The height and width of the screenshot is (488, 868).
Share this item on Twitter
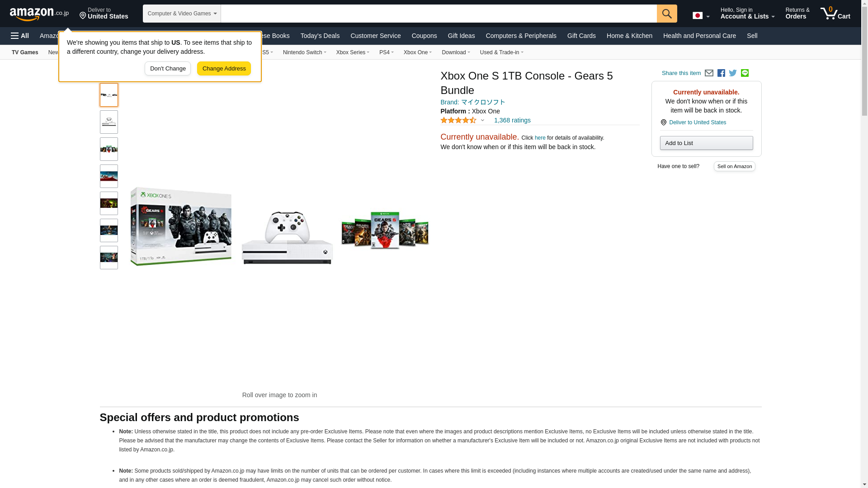click(x=733, y=73)
